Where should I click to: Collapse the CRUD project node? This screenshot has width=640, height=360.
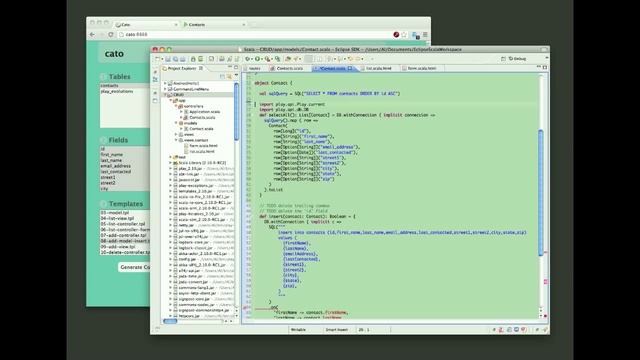165,94
